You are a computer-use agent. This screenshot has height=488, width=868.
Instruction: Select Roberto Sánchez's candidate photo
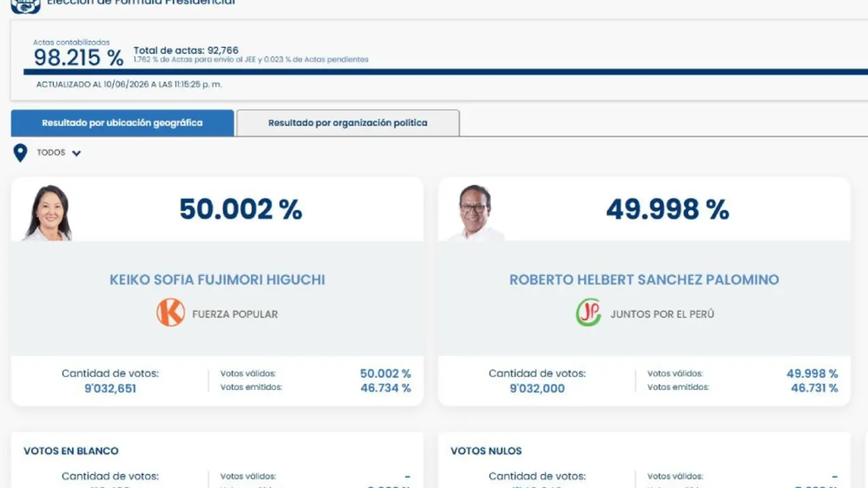pos(475,213)
